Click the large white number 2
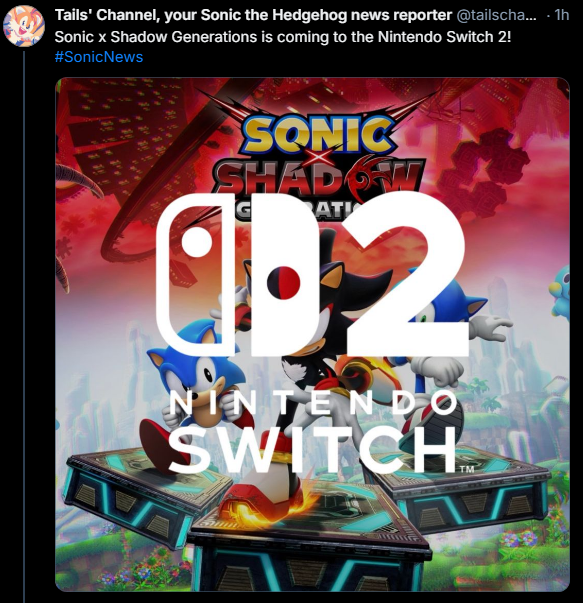 406,274
